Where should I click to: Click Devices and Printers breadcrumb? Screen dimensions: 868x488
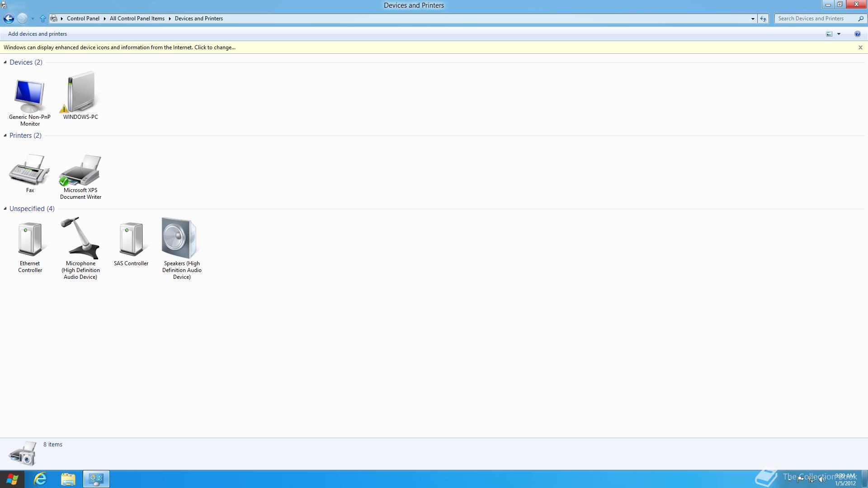(x=199, y=19)
